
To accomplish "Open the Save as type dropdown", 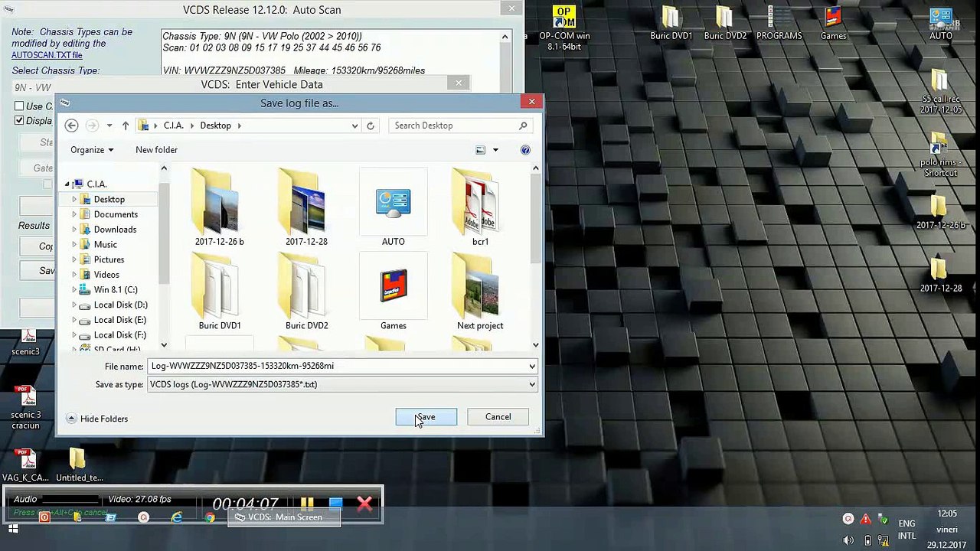I will click(532, 384).
